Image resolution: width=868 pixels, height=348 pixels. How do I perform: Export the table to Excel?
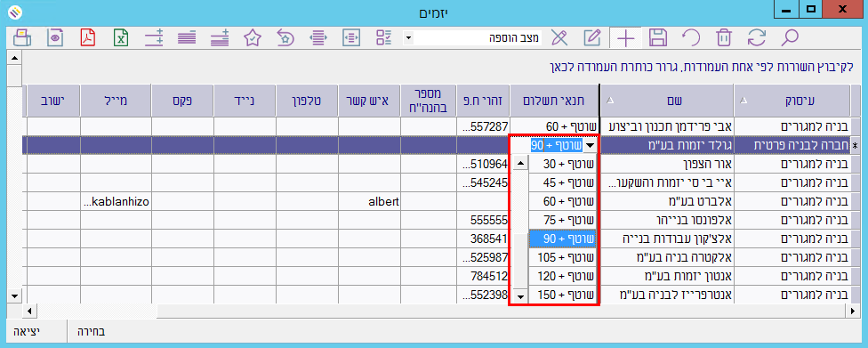[x=121, y=37]
